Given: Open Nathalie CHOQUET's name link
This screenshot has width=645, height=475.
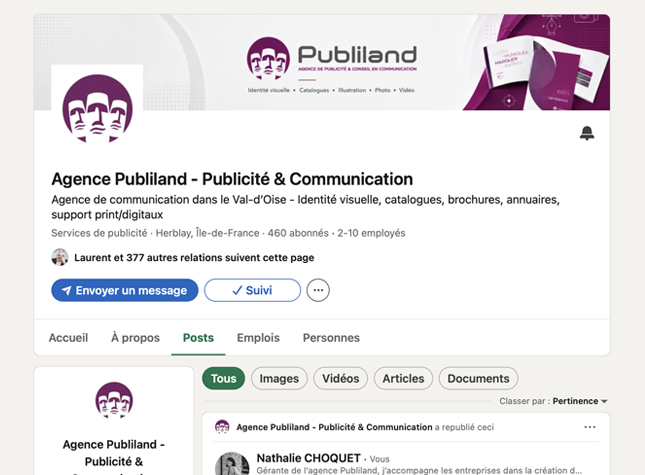Looking at the screenshot, I should [309, 458].
